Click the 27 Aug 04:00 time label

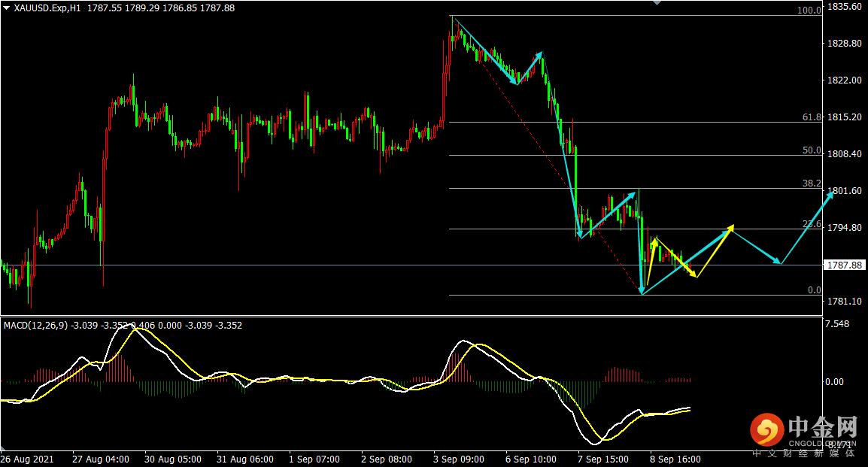(x=101, y=459)
